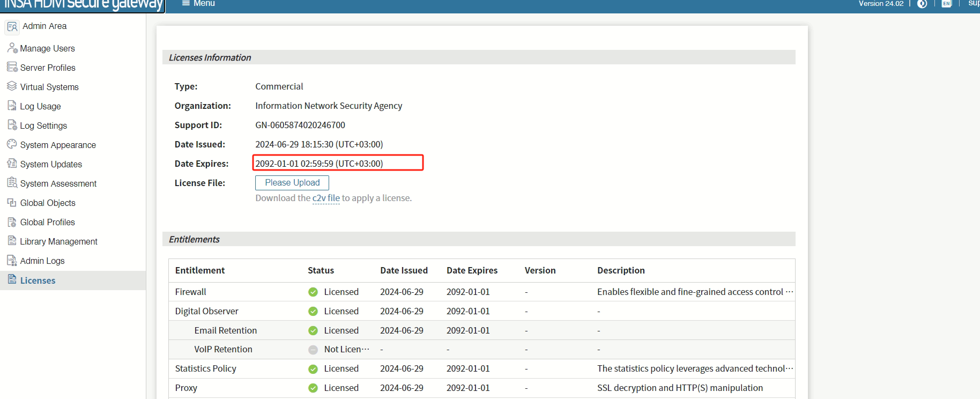980x399 pixels.
Task: Click the System Assessment icon
Action: click(x=12, y=183)
